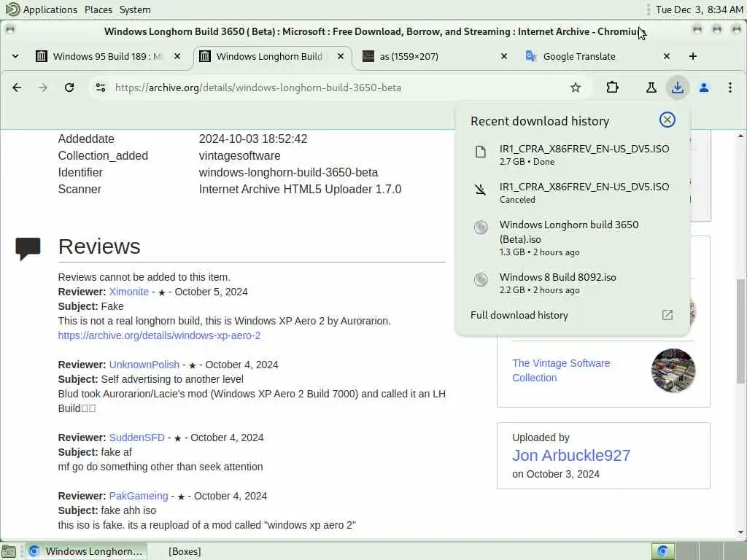Close the Windows 95 Build 189 tab
The height and width of the screenshot is (560, 747).
point(177,56)
